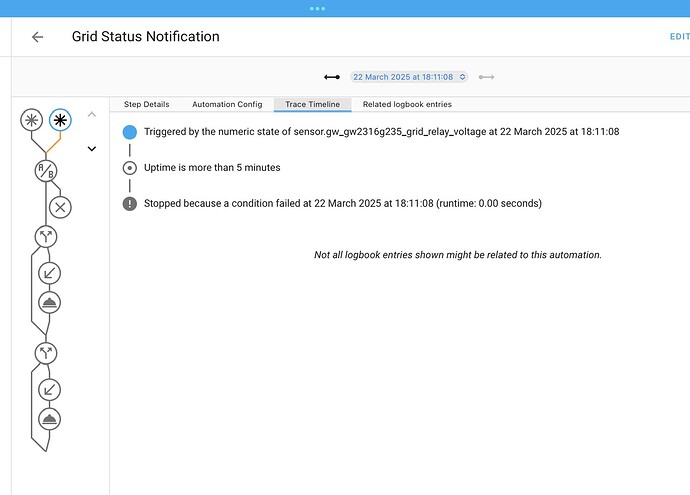Screen dimensions: 690x495
Task: Select the A/B condition node
Action: pyautogui.click(x=46, y=171)
